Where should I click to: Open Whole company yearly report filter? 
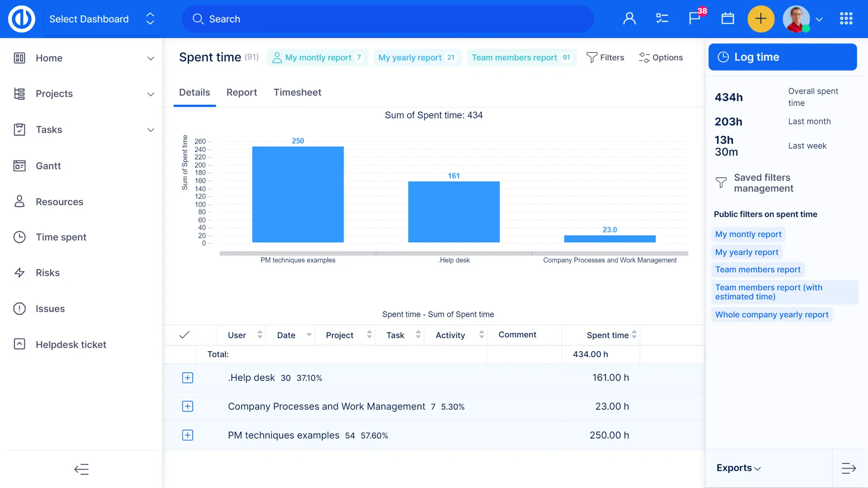[x=771, y=314]
